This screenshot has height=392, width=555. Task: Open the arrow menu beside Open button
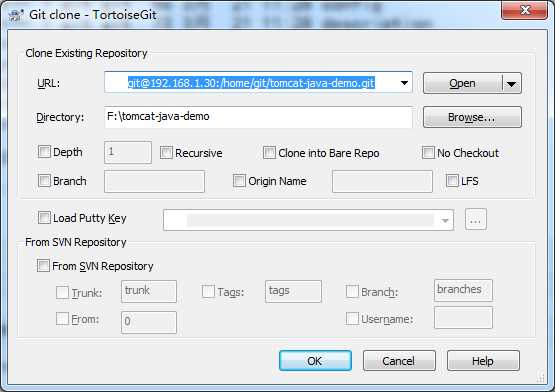511,84
